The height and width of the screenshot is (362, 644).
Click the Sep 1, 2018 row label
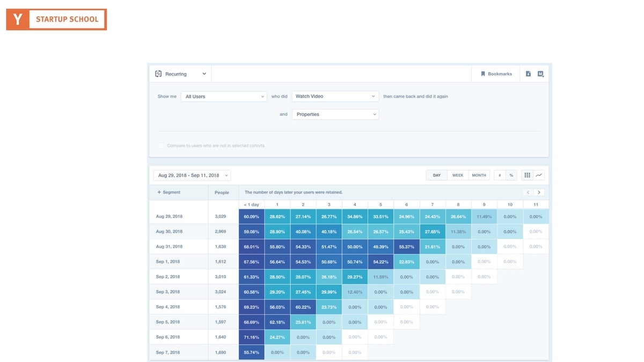tap(168, 262)
